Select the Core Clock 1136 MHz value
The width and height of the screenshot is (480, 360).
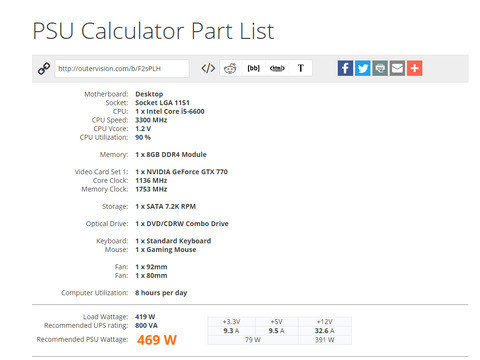point(151,181)
